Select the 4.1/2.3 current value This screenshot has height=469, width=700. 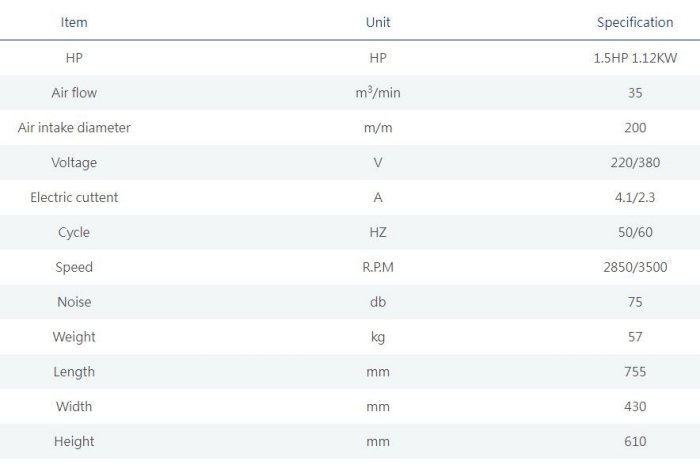635,197
